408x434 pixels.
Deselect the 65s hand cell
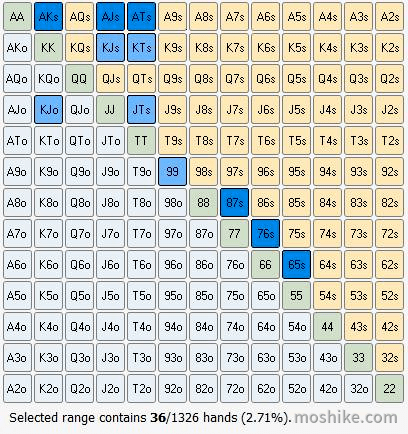[x=296, y=265]
